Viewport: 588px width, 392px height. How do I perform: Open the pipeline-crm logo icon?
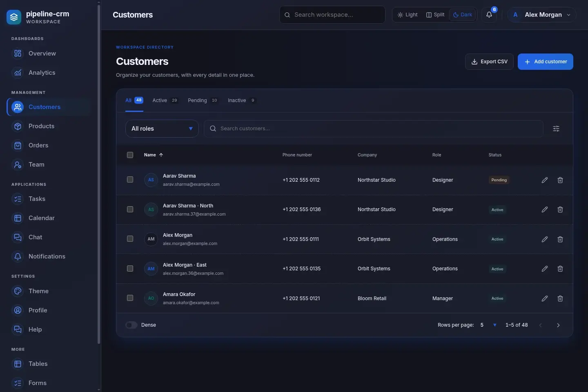coord(14,17)
